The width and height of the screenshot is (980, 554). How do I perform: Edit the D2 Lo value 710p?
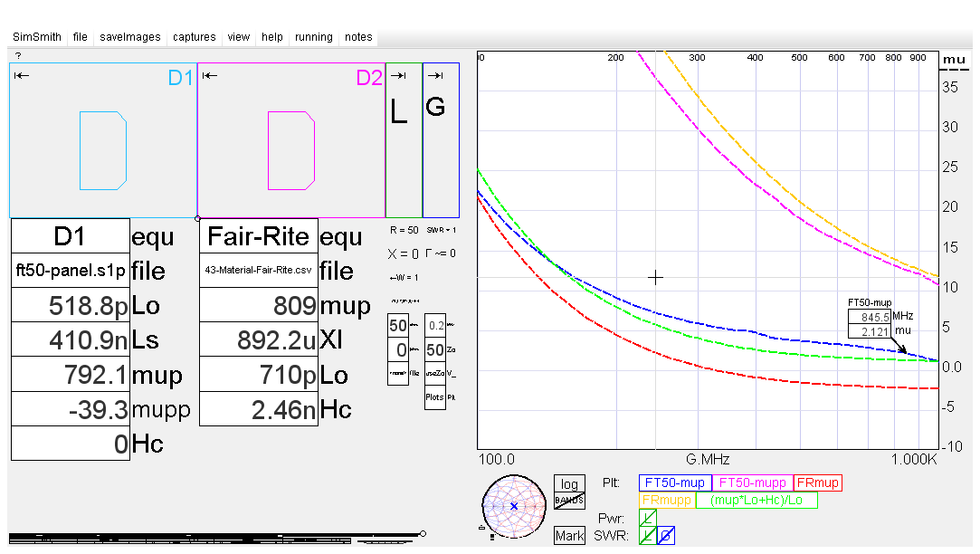point(259,375)
